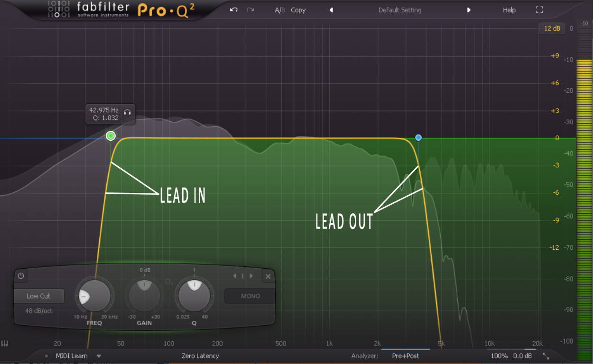Undo the last EQ change

[x=233, y=9]
